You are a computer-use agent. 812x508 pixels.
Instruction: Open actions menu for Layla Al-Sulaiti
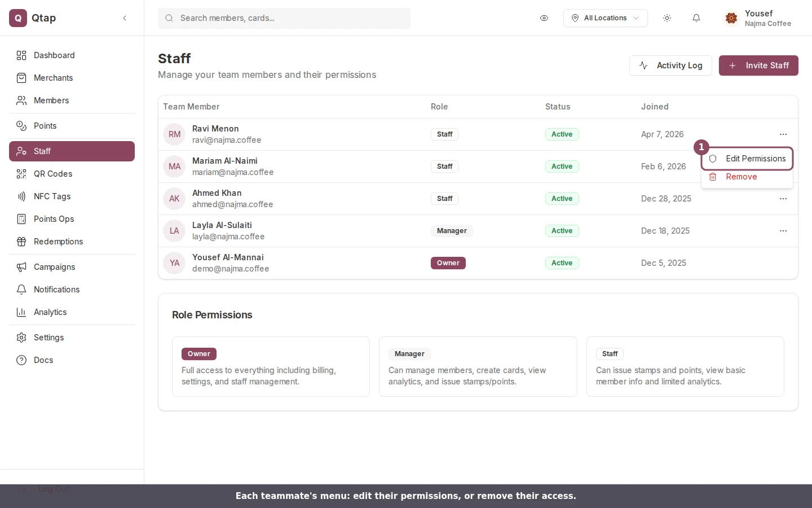783,231
